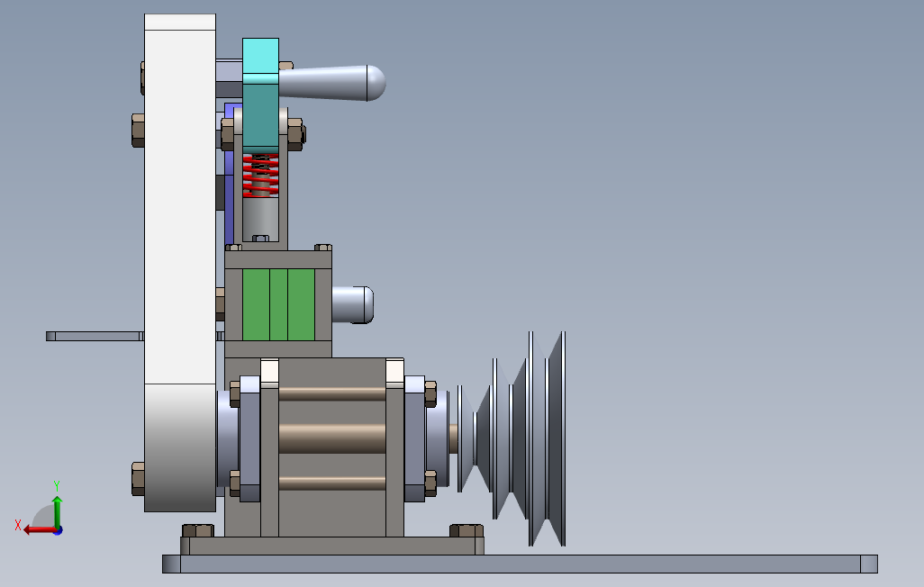Select the left hex bolt on mounting foot
The width and height of the screenshot is (924, 587).
point(198,530)
